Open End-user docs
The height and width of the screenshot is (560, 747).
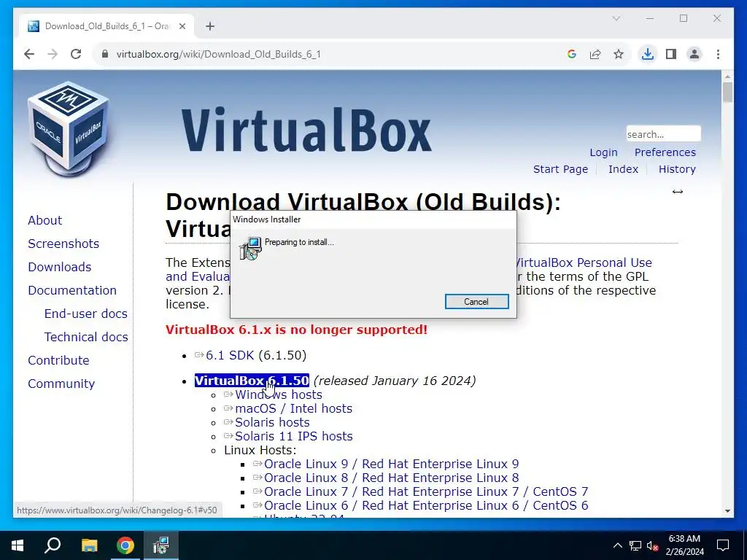pos(86,314)
